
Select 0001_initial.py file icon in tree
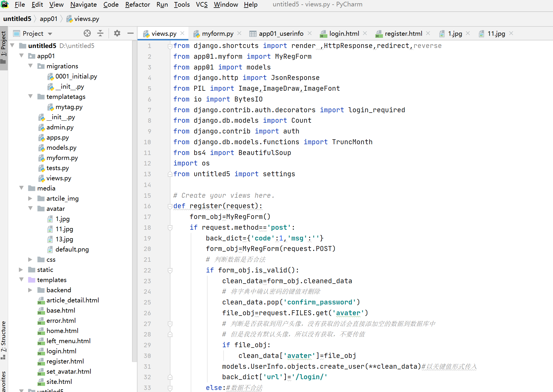click(51, 76)
